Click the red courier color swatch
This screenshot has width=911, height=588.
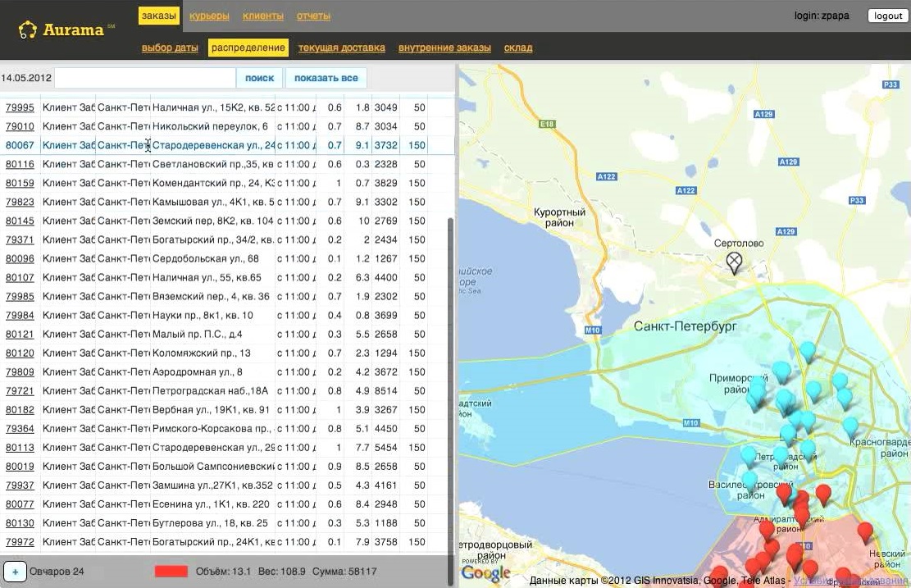pos(171,572)
